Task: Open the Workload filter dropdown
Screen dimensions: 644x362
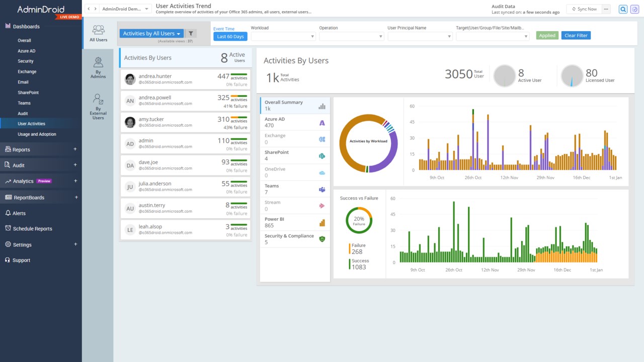Action: coord(283,36)
